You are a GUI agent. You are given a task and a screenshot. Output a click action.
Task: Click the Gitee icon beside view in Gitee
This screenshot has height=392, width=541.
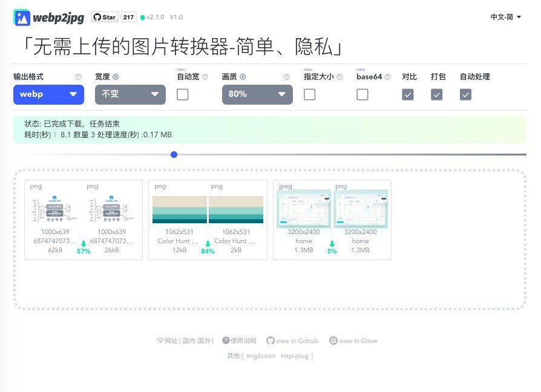point(333,341)
